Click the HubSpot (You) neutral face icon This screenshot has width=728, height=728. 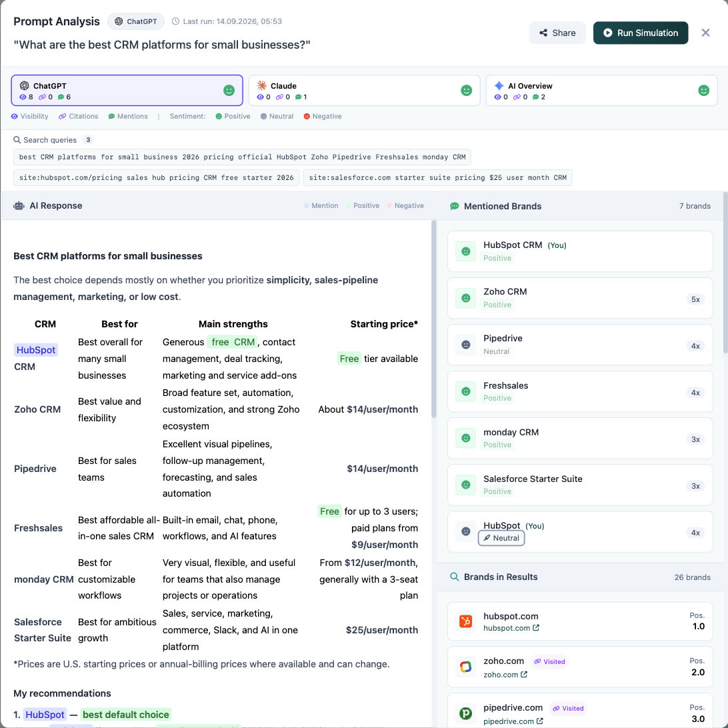click(466, 531)
